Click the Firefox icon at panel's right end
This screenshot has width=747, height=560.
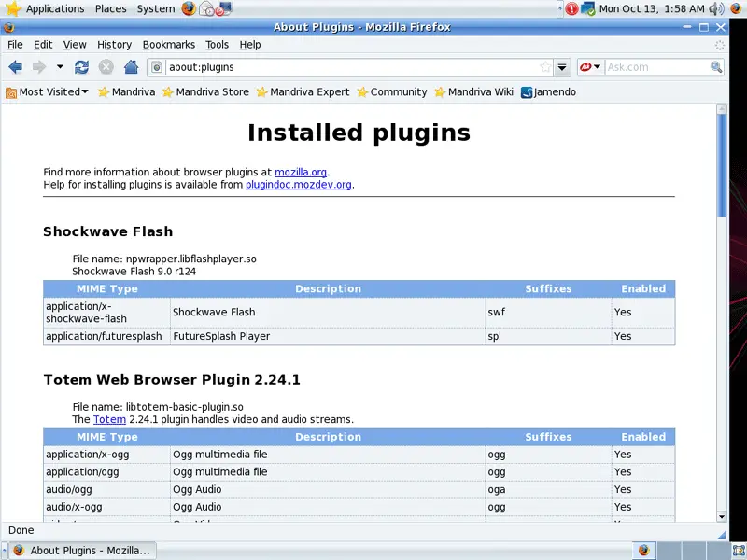(736, 8)
